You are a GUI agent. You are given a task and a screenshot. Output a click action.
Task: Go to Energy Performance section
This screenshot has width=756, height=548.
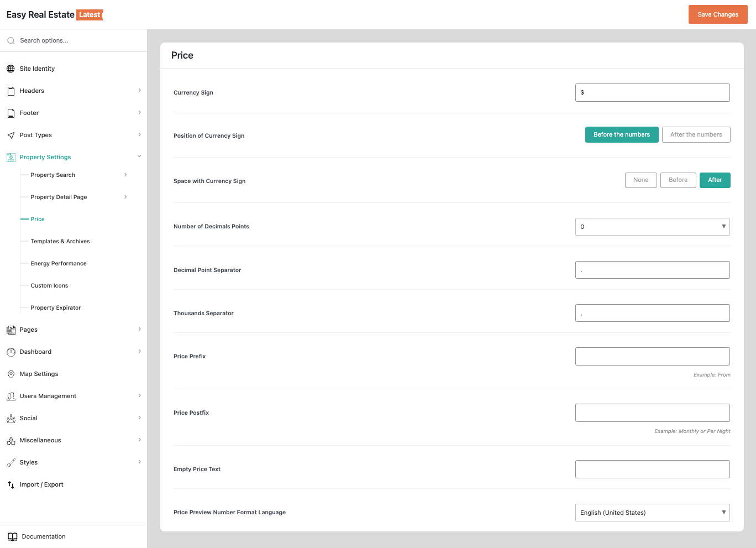(x=59, y=263)
